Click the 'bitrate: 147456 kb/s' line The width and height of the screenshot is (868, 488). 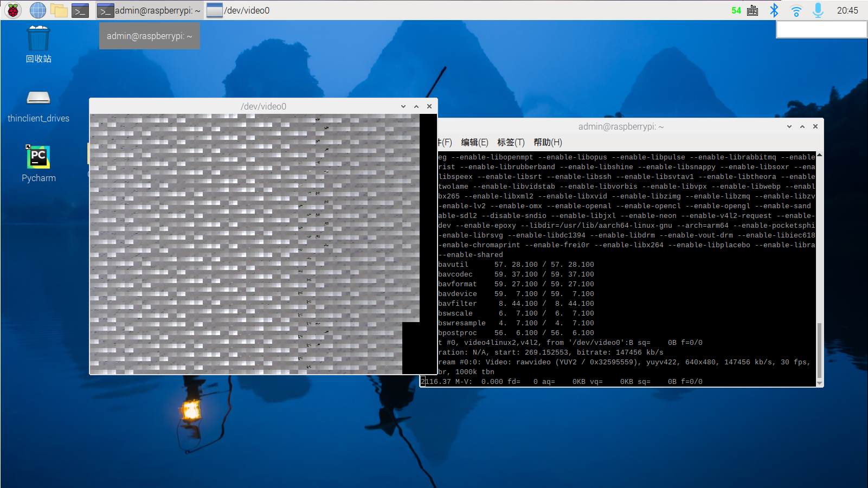pyautogui.click(x=551, y=352)
